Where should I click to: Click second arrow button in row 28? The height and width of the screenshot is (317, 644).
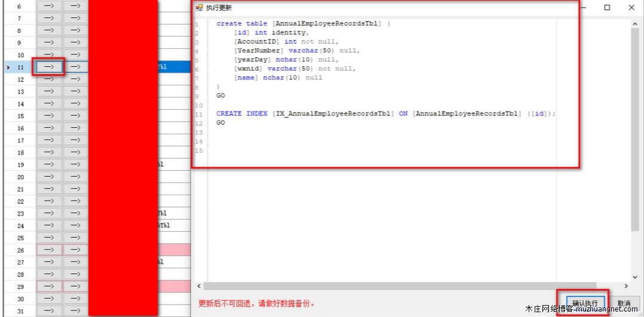pyautogui.click(x=75, y=275)
